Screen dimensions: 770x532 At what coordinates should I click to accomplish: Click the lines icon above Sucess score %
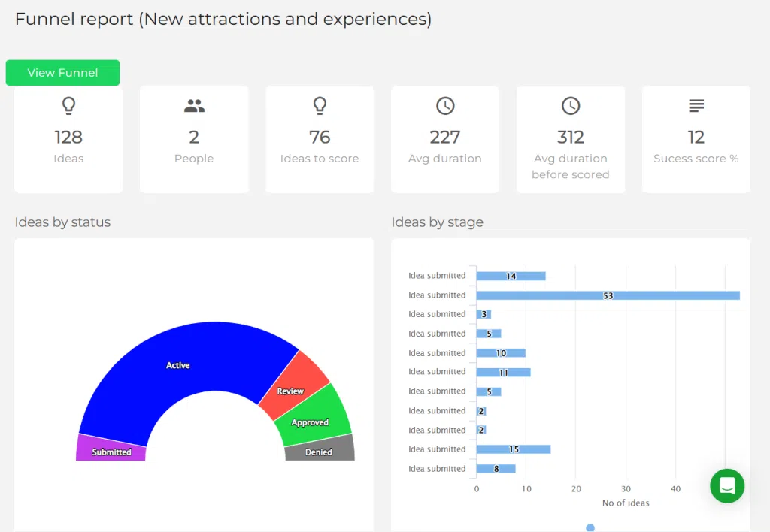(x=696, y=105)
